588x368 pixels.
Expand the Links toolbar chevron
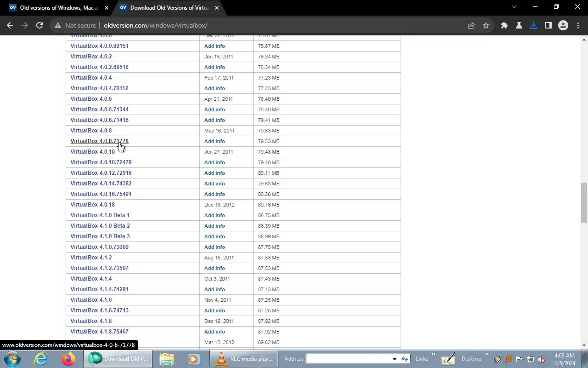(x=433, y=355)
